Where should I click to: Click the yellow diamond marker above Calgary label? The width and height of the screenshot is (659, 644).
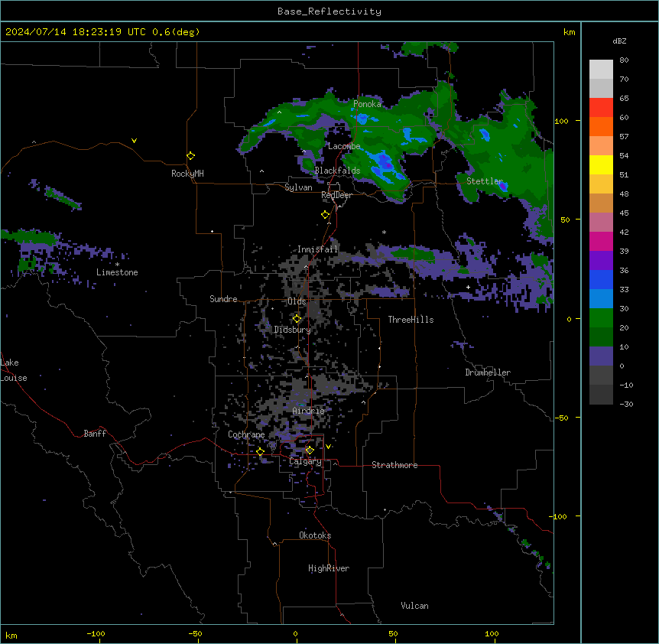pyautogui.click(x=310, y=450)
